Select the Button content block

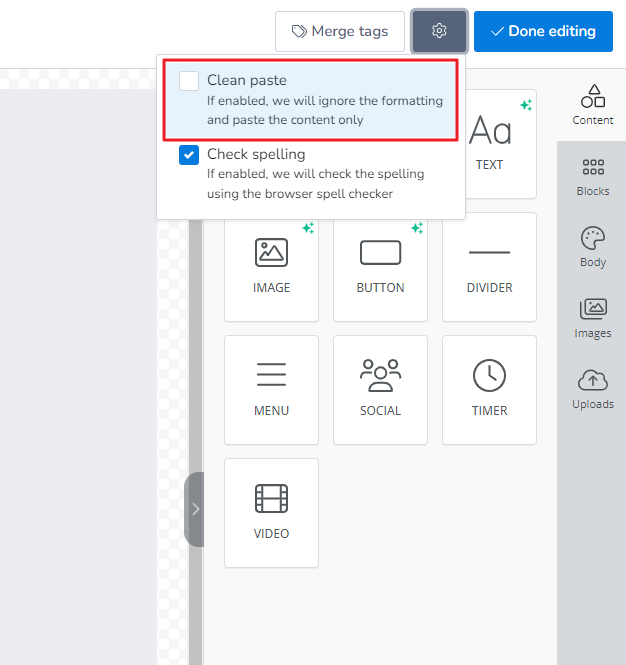[380, 266]
